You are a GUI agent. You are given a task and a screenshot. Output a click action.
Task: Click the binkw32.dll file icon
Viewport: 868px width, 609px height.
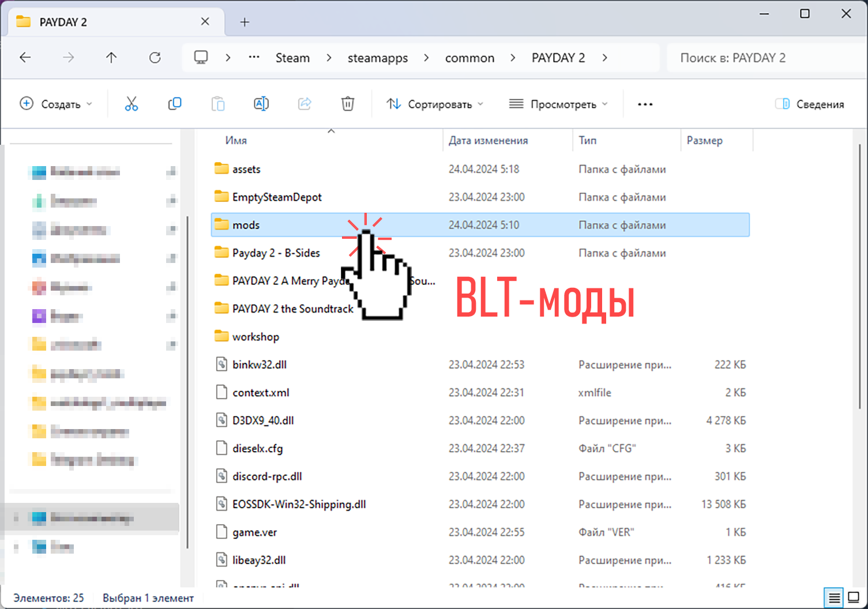(221, 364)
